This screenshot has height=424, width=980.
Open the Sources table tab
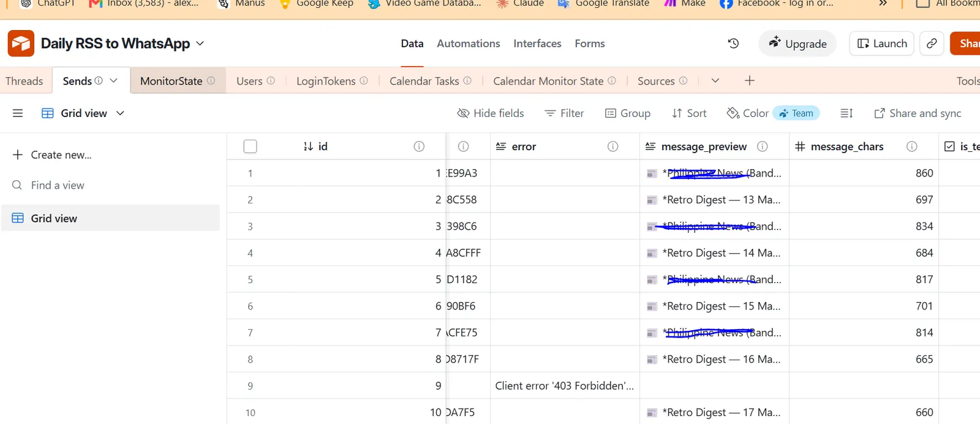(x=662, y=81)
